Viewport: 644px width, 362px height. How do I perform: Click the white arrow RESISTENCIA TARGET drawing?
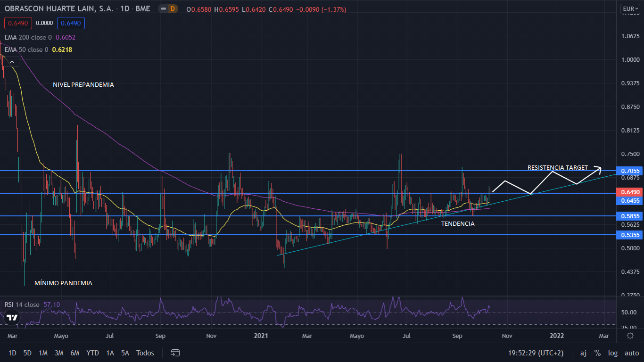pyautogui.click(x=547, y=181)
